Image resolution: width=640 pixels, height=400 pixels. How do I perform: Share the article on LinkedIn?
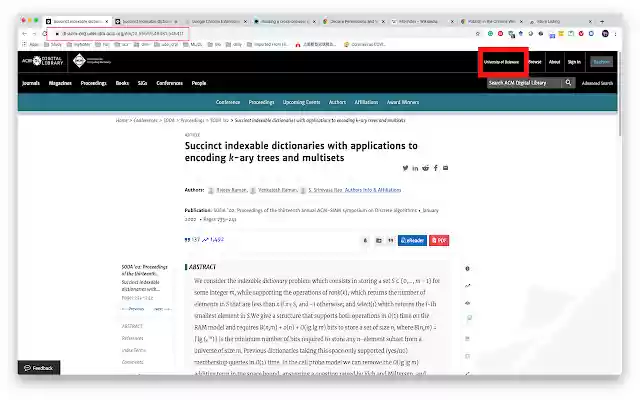point(415,168)
